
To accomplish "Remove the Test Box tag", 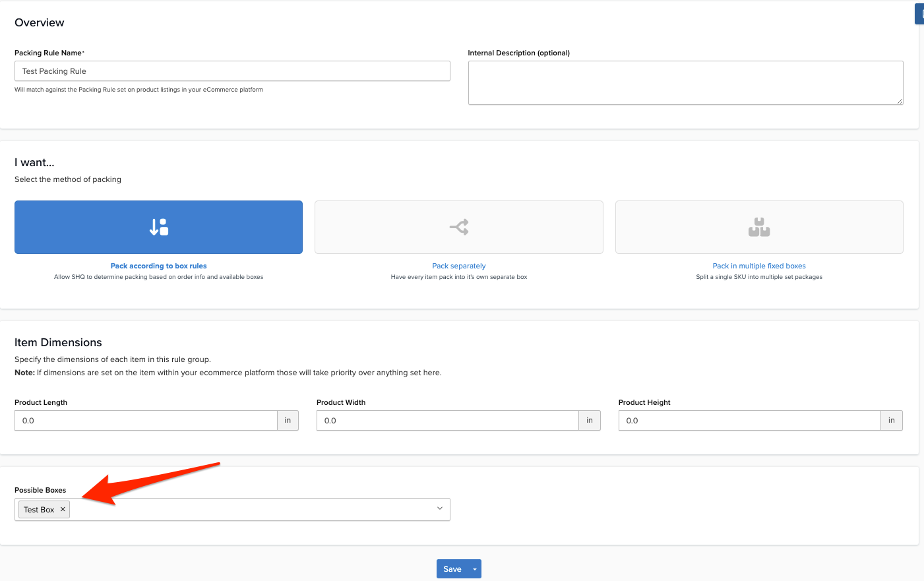I will coord(63,509).
